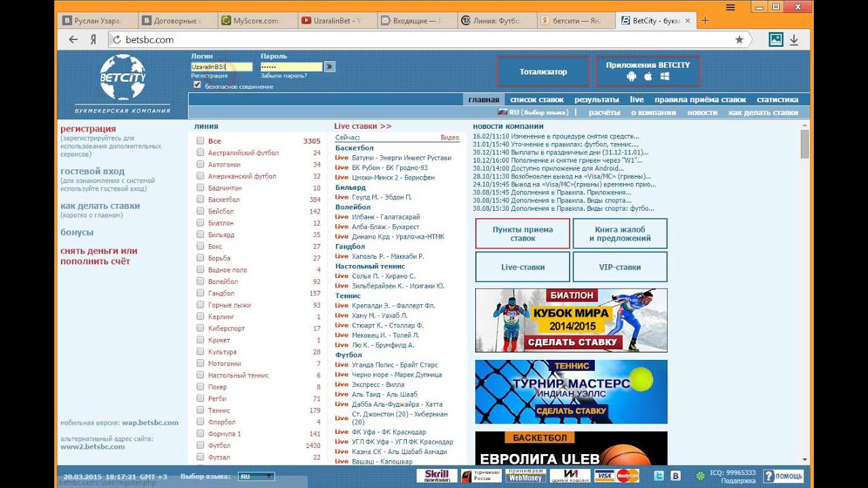
Task: Click the MasterCard icon
Action: click(628, 476)
